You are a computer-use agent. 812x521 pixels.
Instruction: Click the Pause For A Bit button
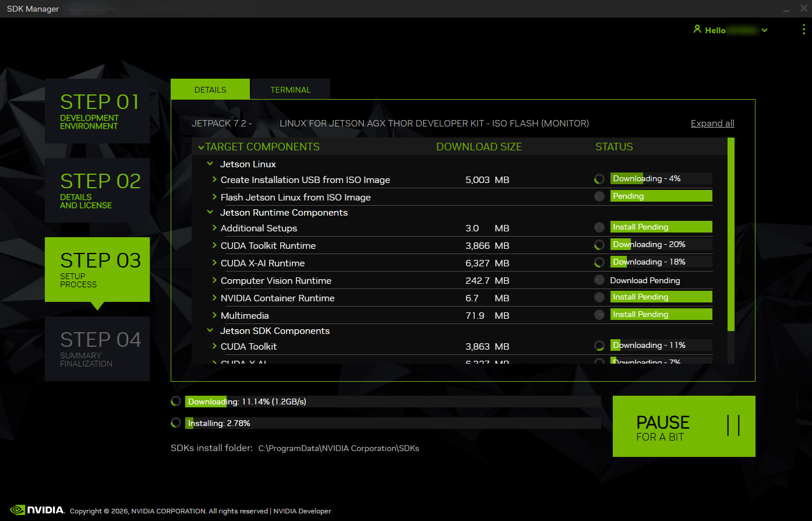tap(684, 426)
